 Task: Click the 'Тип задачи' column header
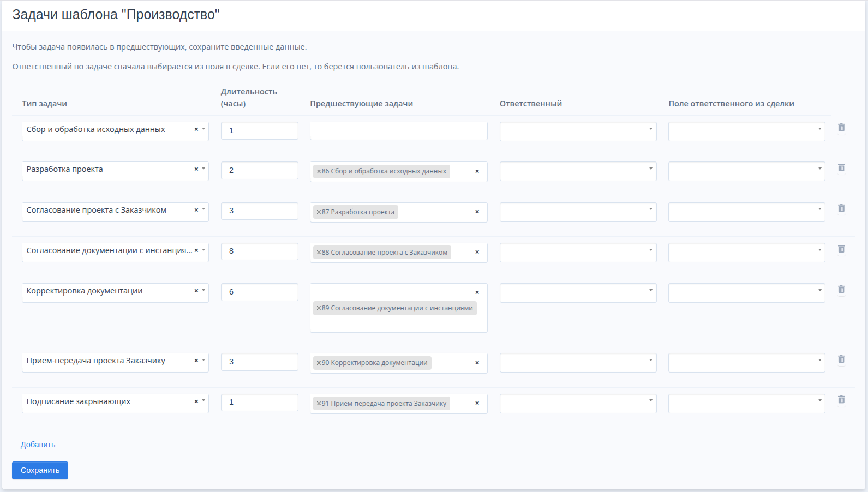tap(45, 104)
